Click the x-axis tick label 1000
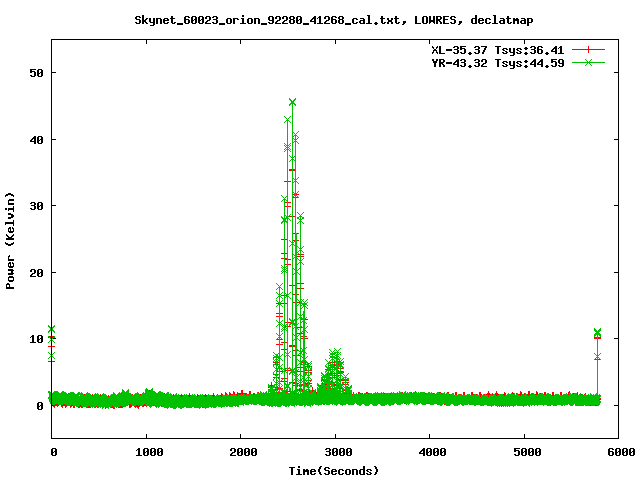 (x=149, y=452)
